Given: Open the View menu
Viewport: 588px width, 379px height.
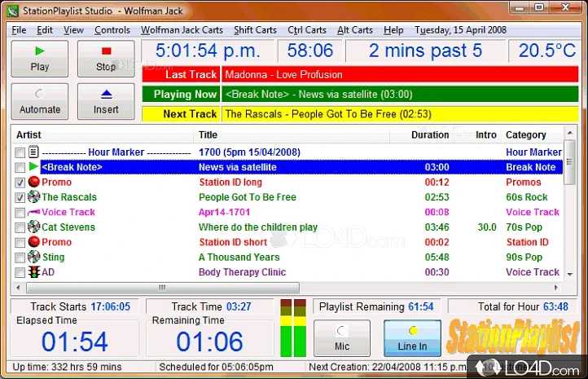Looking at the screenshot, I should pos(73,30).
